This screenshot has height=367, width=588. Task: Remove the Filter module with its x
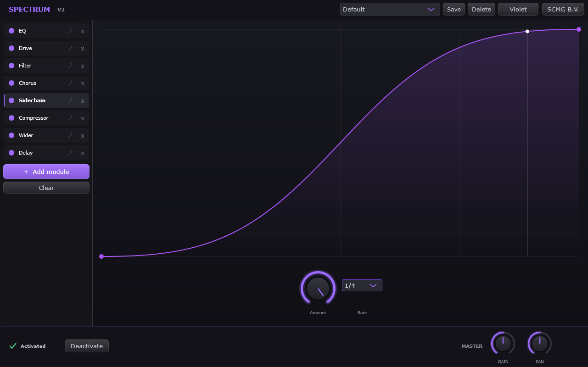pos(83,66)
